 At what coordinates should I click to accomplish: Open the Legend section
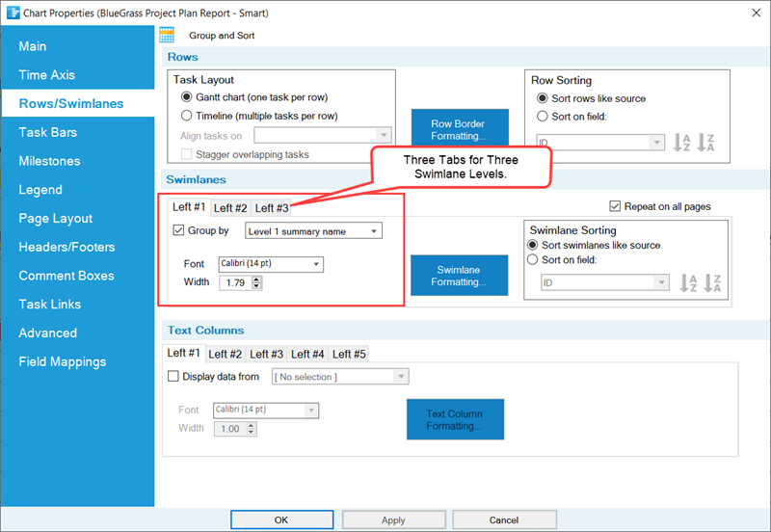(40, 189)
